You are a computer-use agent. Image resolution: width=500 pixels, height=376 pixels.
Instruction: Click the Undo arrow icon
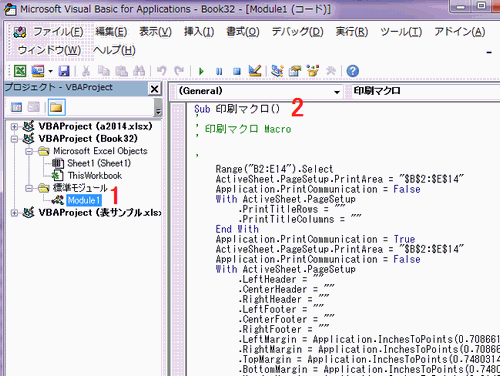tap(162, 71)
